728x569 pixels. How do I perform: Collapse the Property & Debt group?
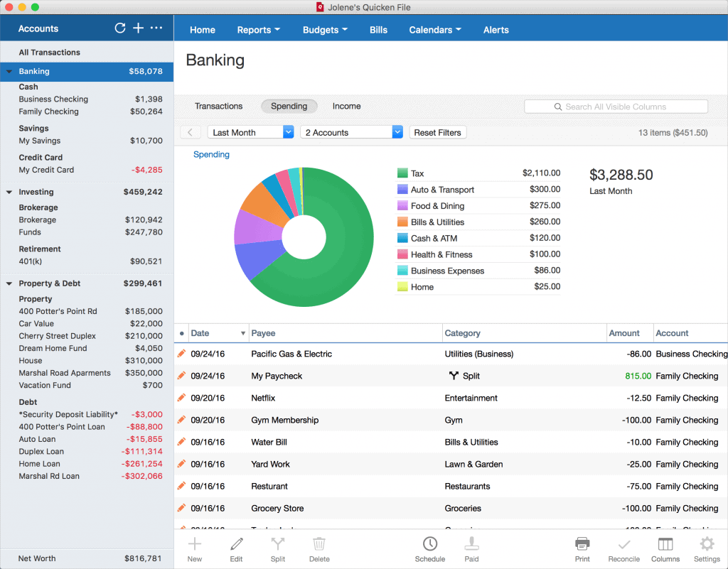click(x=9, y=283)
